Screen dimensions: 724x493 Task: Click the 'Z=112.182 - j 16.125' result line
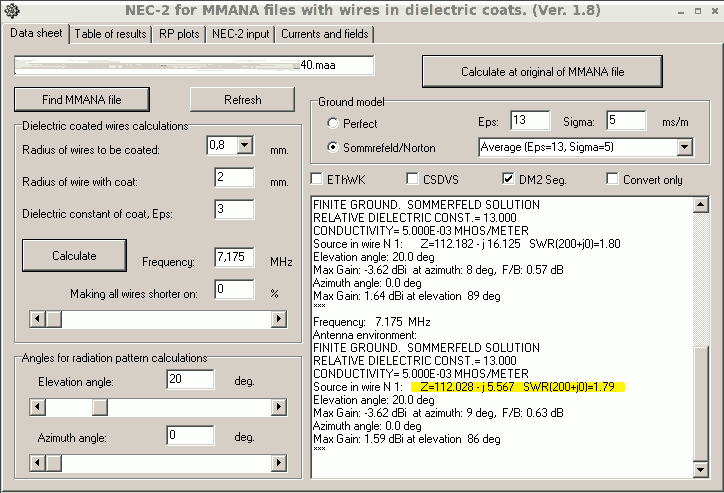(x=467, y=244)
